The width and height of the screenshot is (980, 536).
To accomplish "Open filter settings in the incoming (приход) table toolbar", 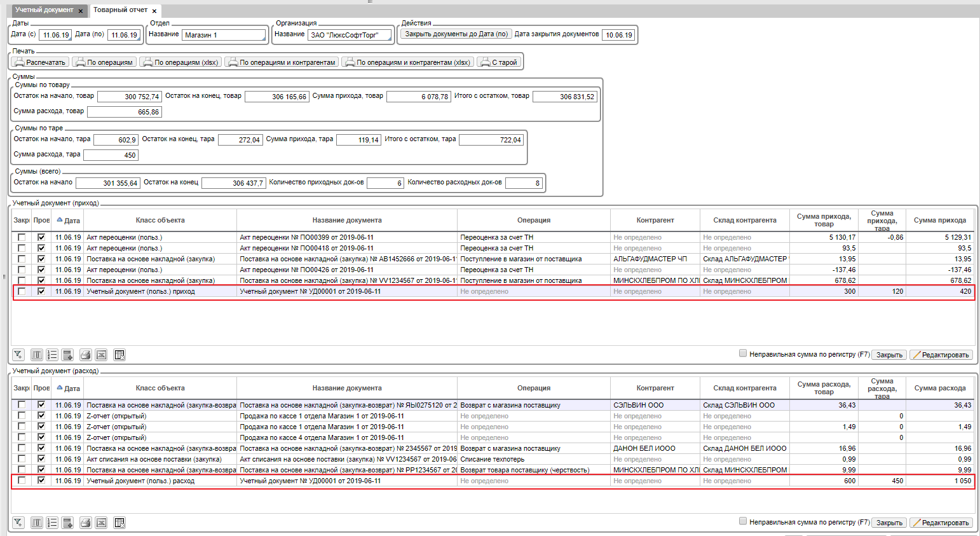I will click(18, 355).
